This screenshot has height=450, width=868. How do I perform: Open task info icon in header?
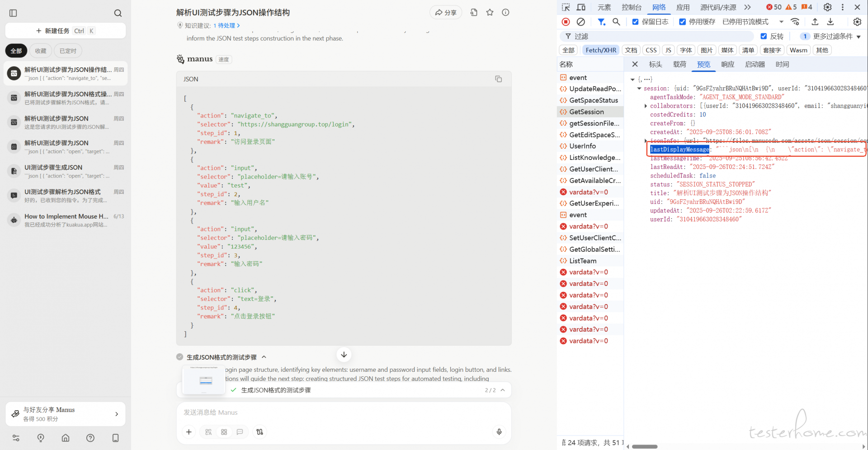pyautogui.click(x=505, y=13)
